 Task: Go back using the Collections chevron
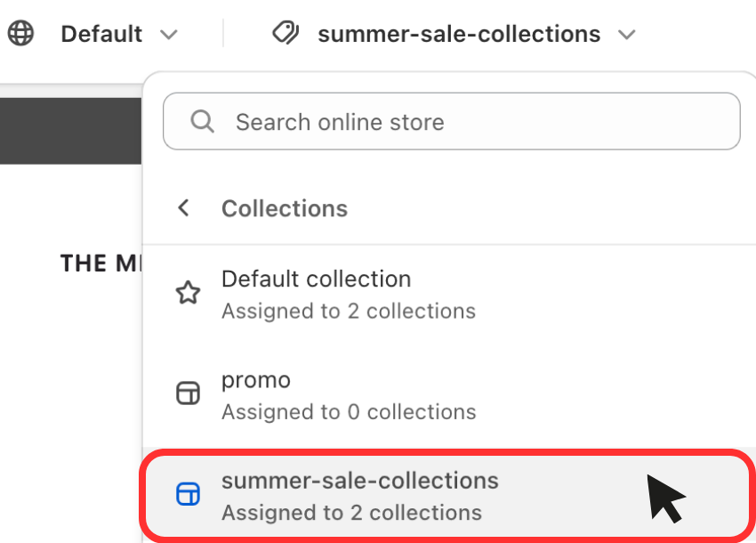tap(183, 208)
